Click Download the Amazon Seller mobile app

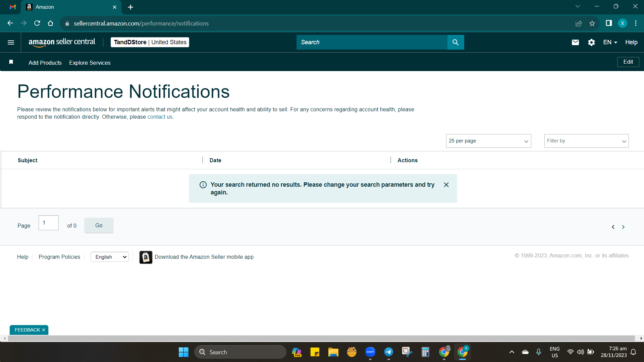tap(204, 257)
